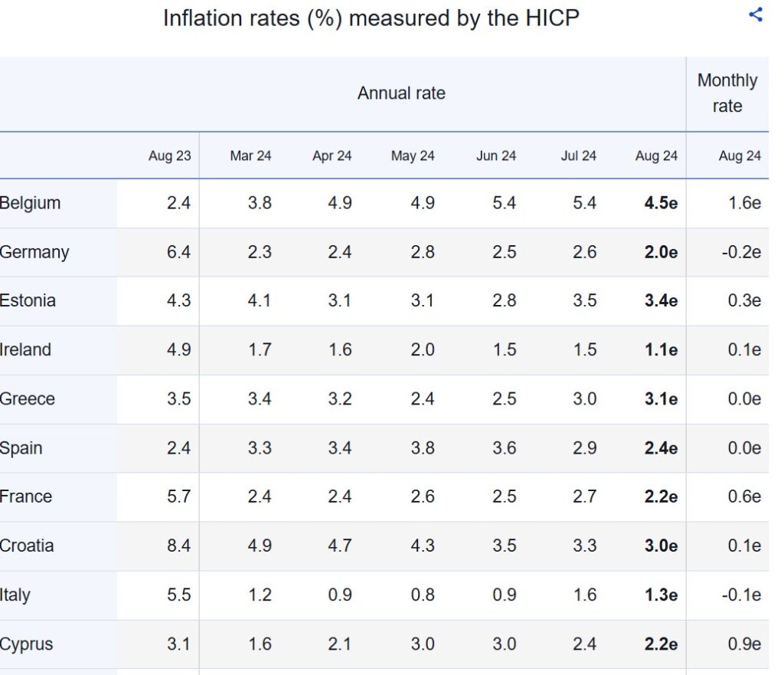784x675 pixels.
Task: Select the Estonia row label
Action: tap(28, 300)
